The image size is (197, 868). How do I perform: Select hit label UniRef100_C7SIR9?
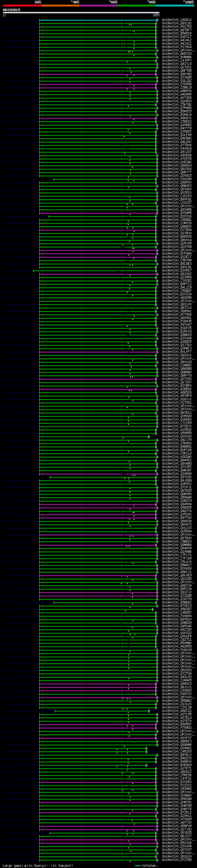pos(176,423)
